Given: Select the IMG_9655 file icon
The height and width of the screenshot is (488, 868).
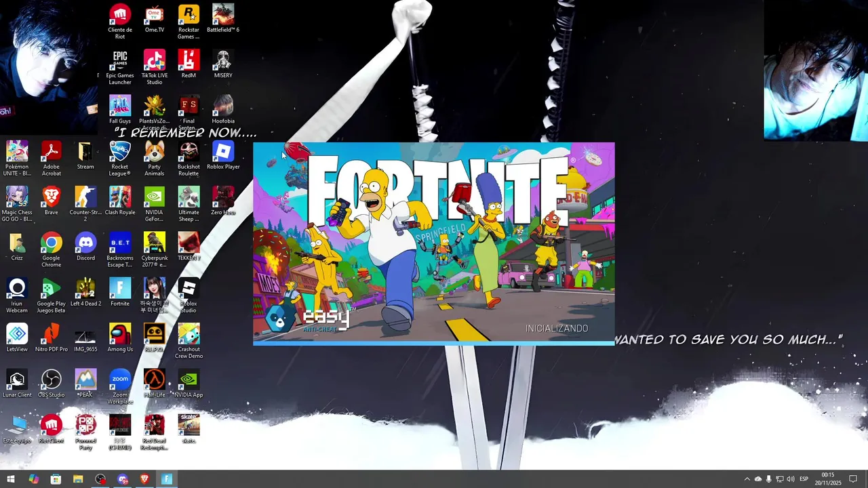Looking at the screenshot, I should pos(85,338).
